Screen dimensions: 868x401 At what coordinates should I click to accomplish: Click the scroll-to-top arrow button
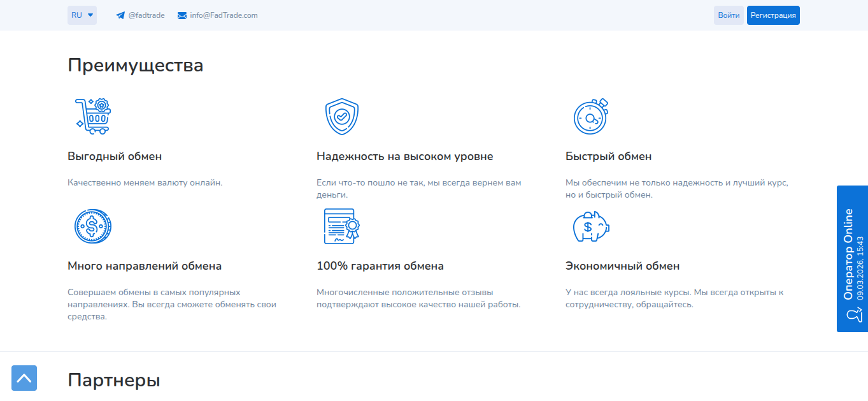click(x=24, y=378)
